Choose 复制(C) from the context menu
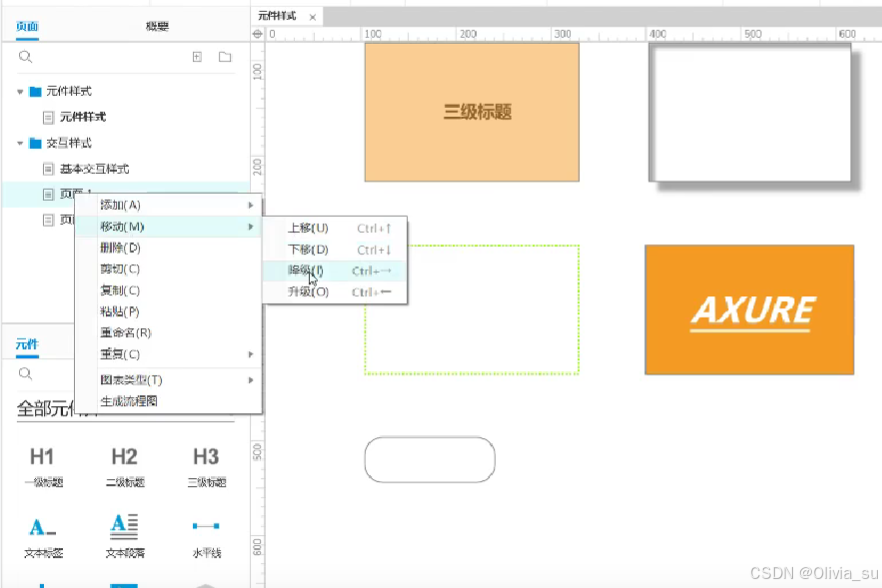 168,291
